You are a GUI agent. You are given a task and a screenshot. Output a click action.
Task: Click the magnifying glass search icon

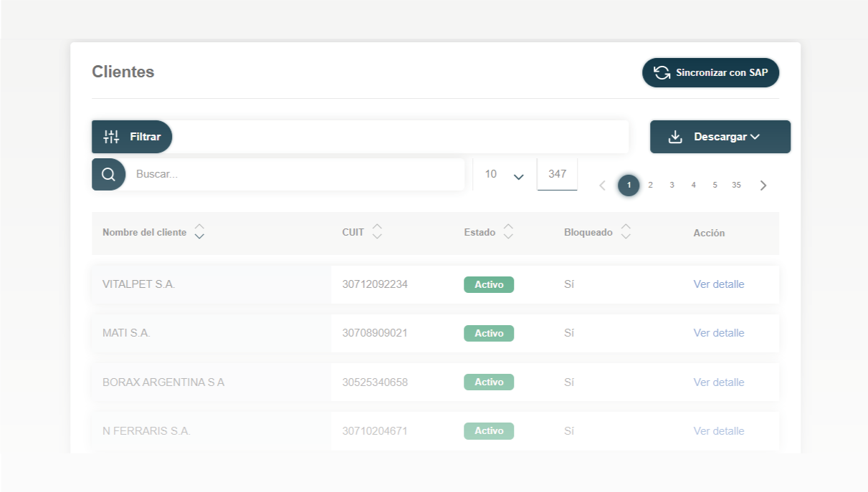pyautogui.click(x=108, y=175)
